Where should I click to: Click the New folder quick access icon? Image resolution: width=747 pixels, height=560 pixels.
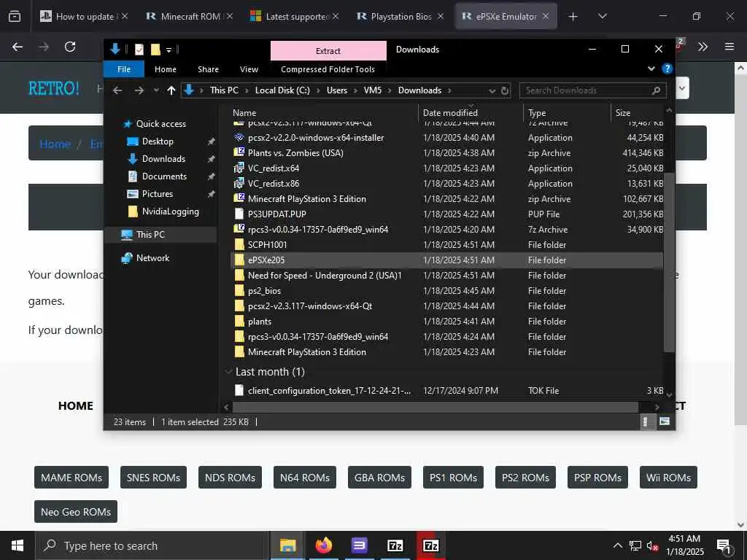155,49
